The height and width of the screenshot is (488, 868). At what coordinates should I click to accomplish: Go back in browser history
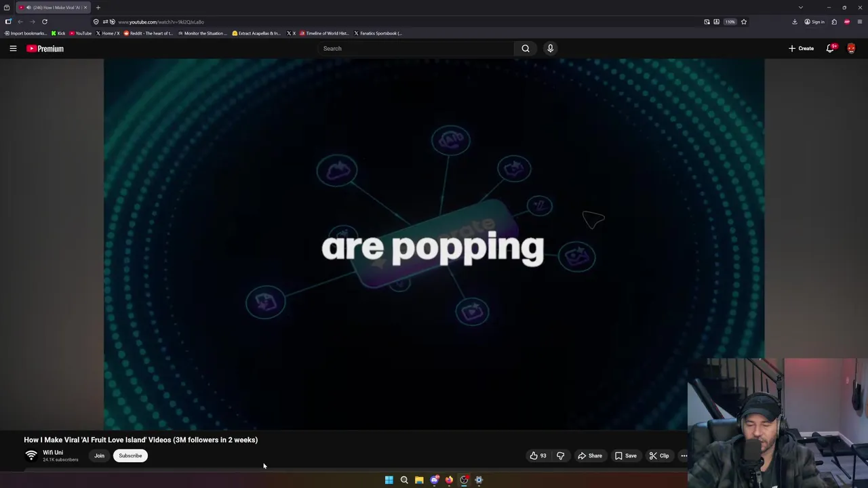click(20, 22)
